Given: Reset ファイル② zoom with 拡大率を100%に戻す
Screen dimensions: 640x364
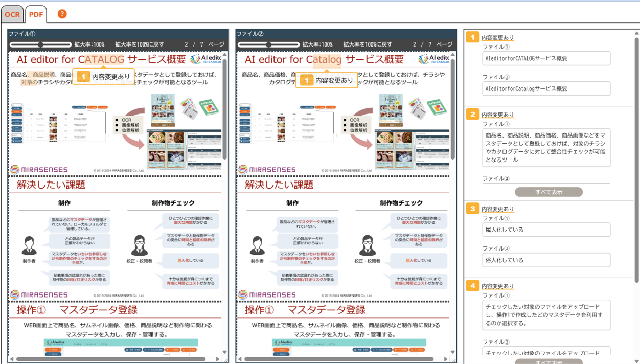Looking at the screenshot, I should click(x=368, y=44).
